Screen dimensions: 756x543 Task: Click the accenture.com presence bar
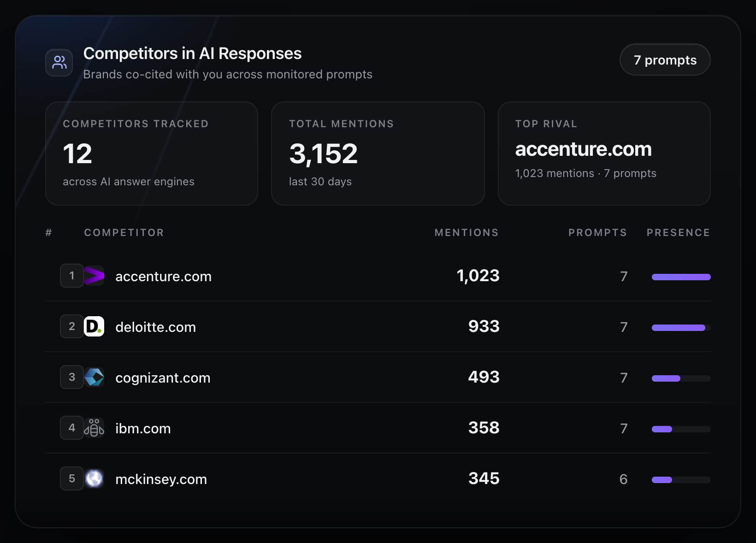681,277
